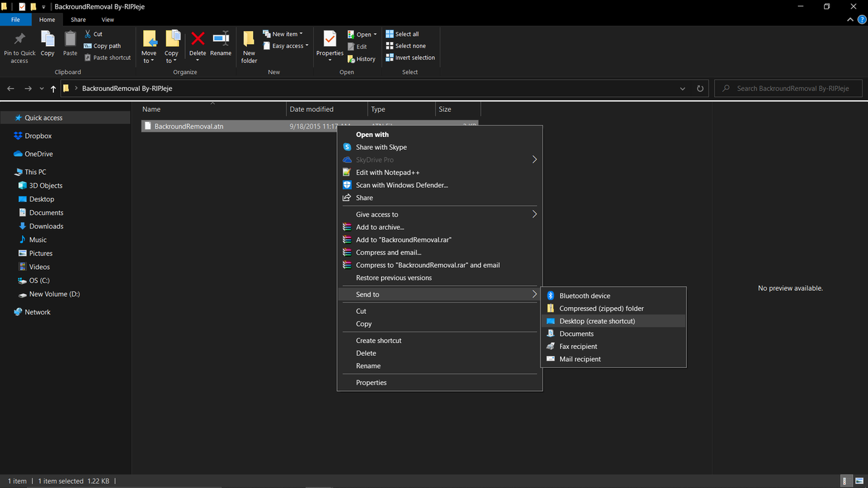868x488 pixels.
Task: Expand the Open dropdown in the ribbon
Action: (361, 35)
